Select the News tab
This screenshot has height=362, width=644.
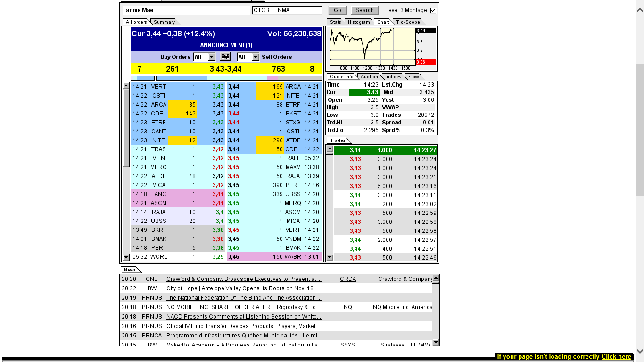130,270
